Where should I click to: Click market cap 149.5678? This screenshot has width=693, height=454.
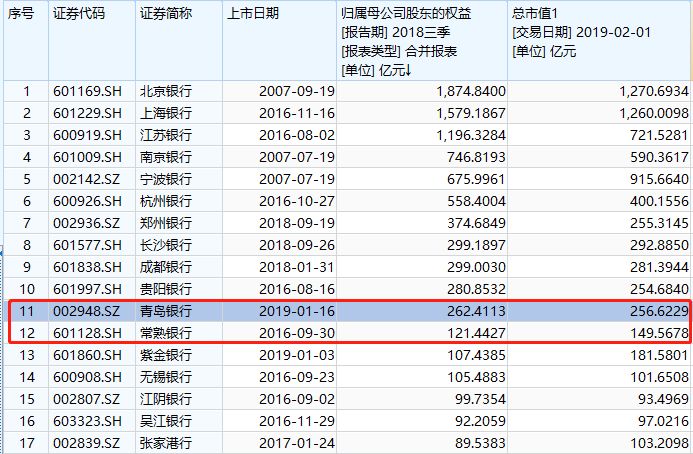[x=659, y=333]
